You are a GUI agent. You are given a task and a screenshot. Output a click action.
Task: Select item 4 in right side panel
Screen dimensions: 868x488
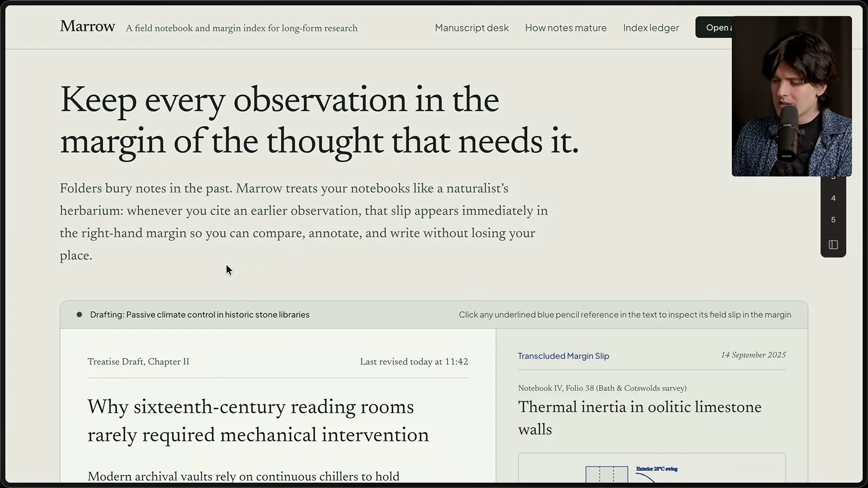click(x=833, y=198)
